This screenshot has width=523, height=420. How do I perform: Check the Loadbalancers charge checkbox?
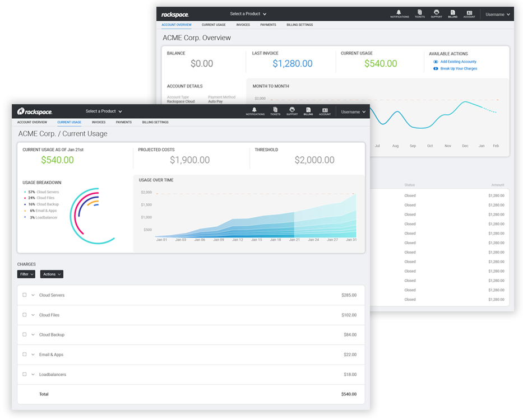(24, 374)
